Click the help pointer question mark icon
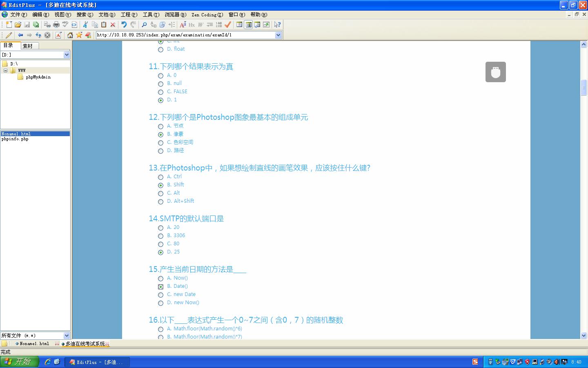Image resolution: width=588 pixels, height=368 pixels. [x=277, y=25]
